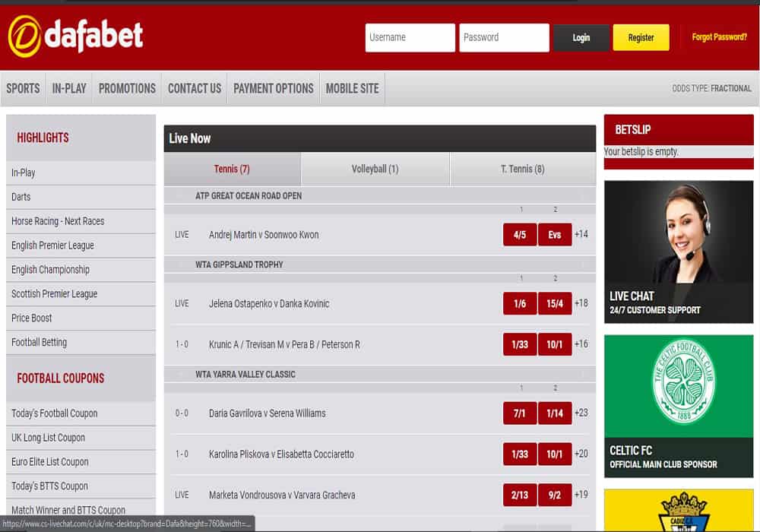This screenshot has width=760, height=532.
Task: Open the Sports menu
Action: [x=23, y=88]
